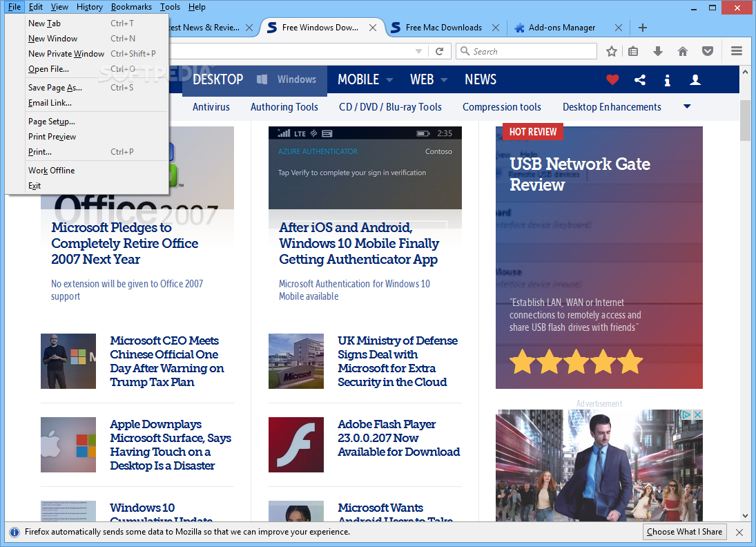Open the downloads arrow icon
This screenshot has height=547, width=756.
click(x=658, y=51)
